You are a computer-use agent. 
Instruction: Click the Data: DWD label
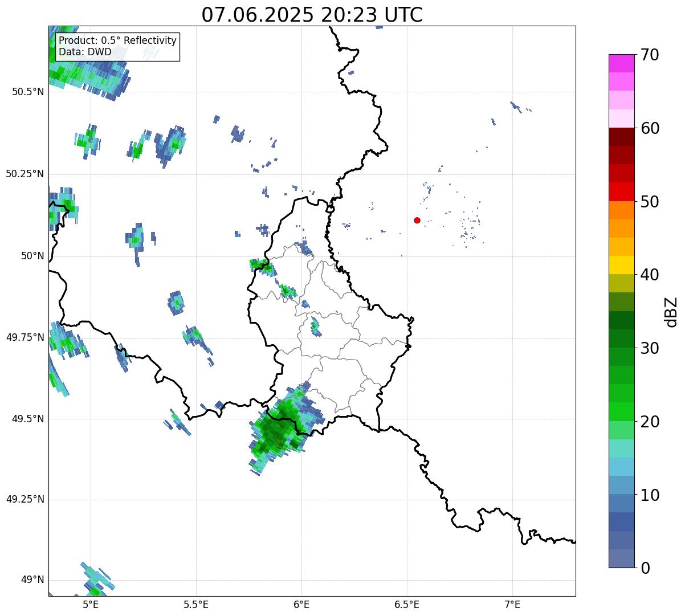pyautogui.click(x=85, y=52)
